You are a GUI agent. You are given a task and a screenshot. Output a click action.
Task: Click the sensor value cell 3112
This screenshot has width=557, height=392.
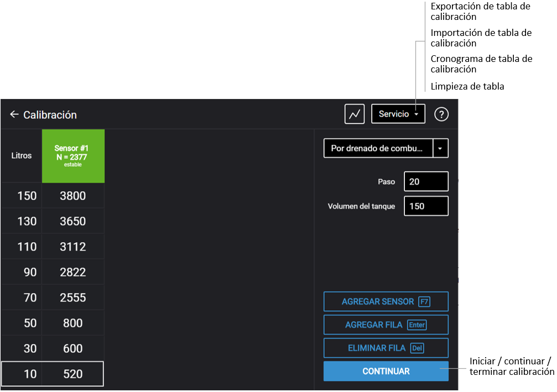[73, 247]
